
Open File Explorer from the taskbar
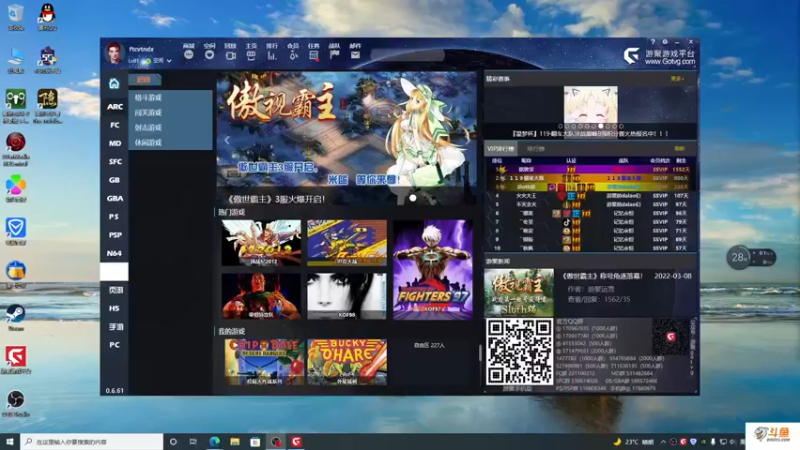point(235,442)
